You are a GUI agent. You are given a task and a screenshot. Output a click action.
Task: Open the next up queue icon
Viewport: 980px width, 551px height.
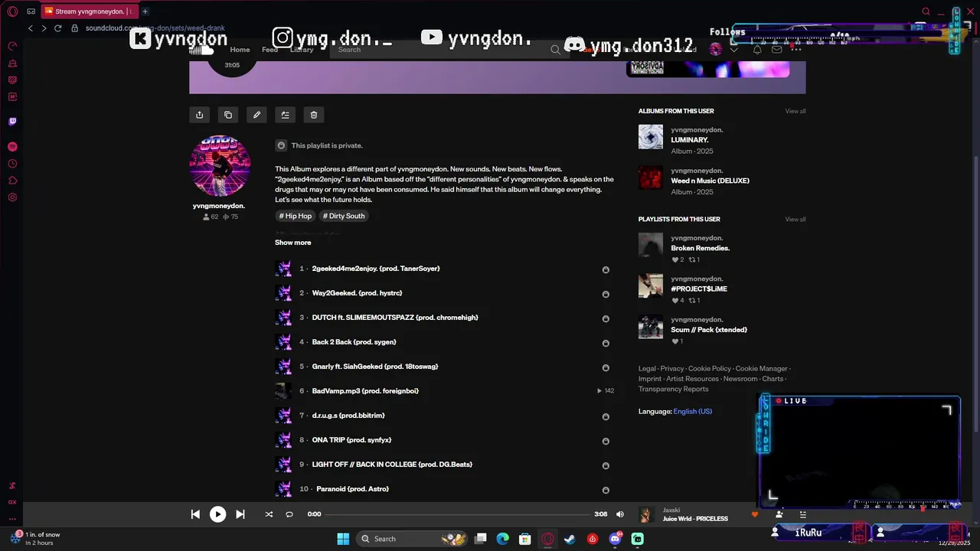(802, 514)
